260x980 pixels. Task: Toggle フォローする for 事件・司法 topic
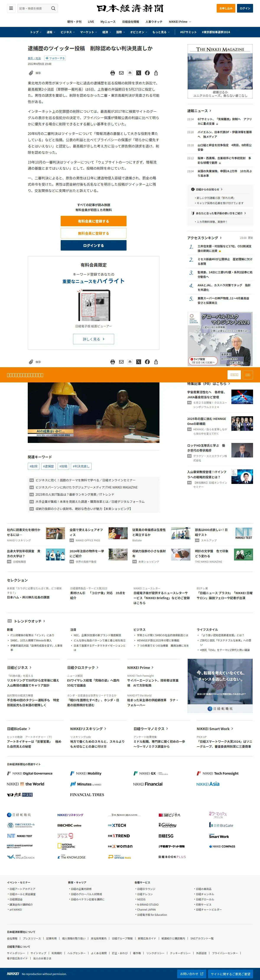[x=55, y=58]
